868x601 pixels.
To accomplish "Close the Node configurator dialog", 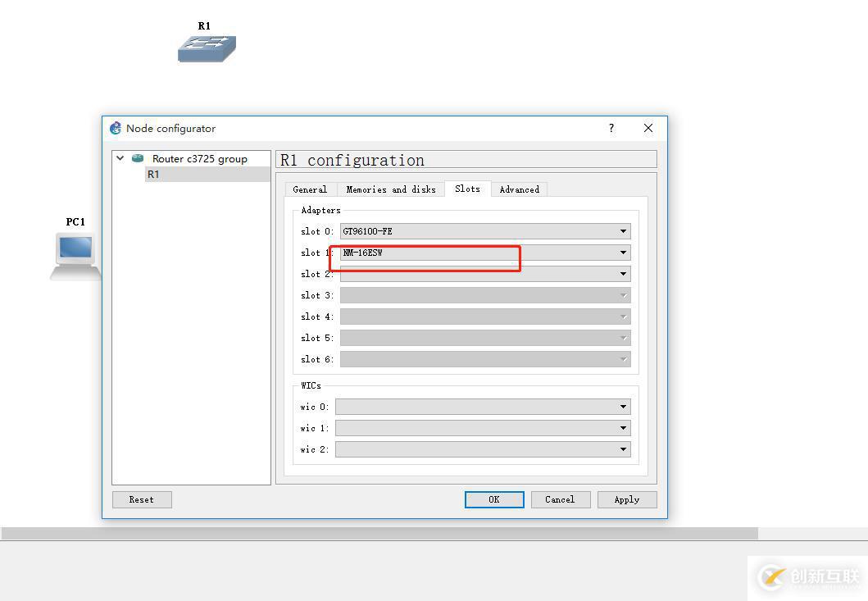I will click(x=648, y=128).
